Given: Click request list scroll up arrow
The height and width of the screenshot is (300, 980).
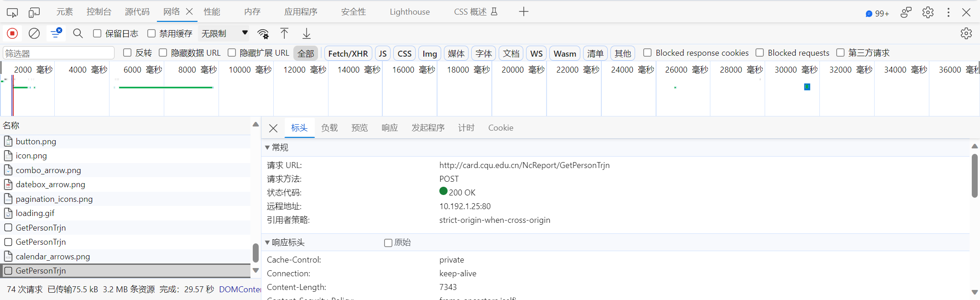Looking at the screenshot, I should [255, 124].
